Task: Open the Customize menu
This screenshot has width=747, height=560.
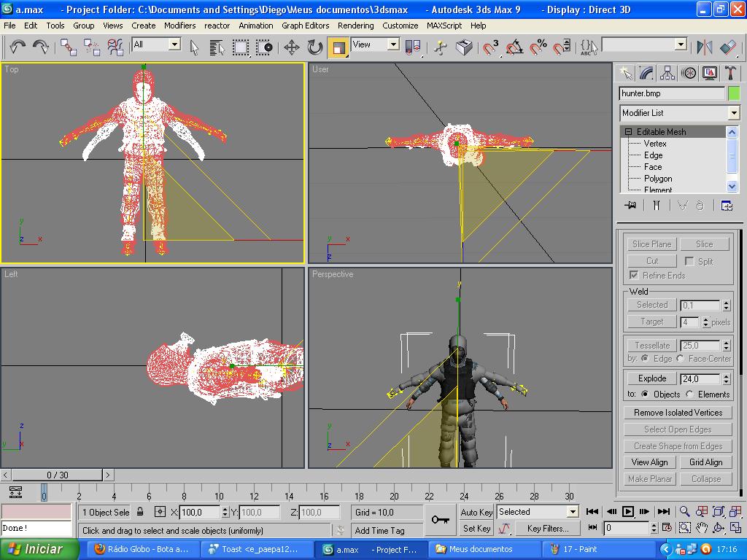Action: point(400,26)
